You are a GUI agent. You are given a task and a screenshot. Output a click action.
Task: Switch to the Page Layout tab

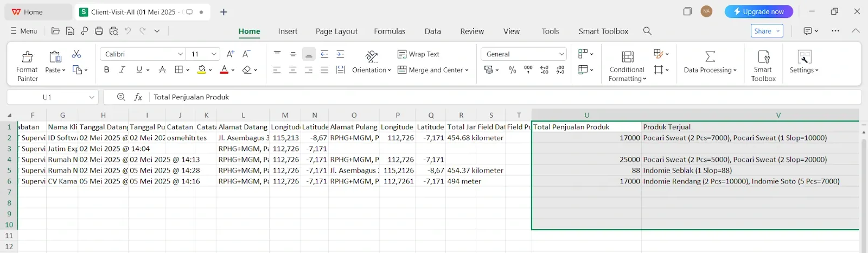point(336,31)
